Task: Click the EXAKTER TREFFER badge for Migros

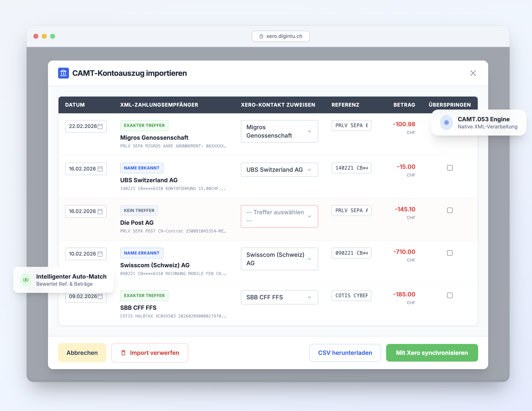Action: [x=144, y=125]
